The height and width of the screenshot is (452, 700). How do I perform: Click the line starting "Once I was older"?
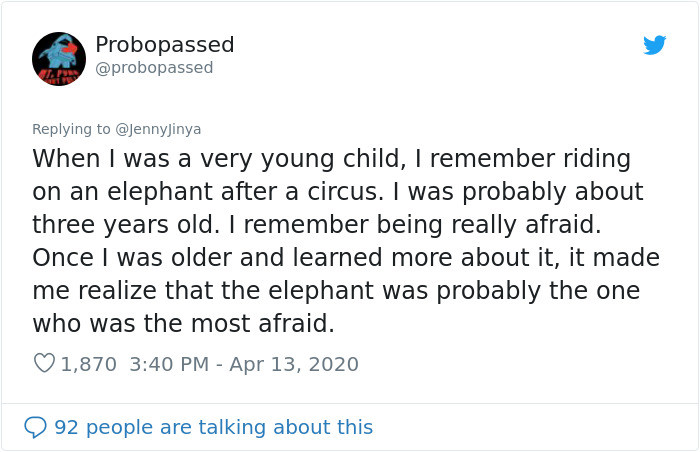[346, 258]
